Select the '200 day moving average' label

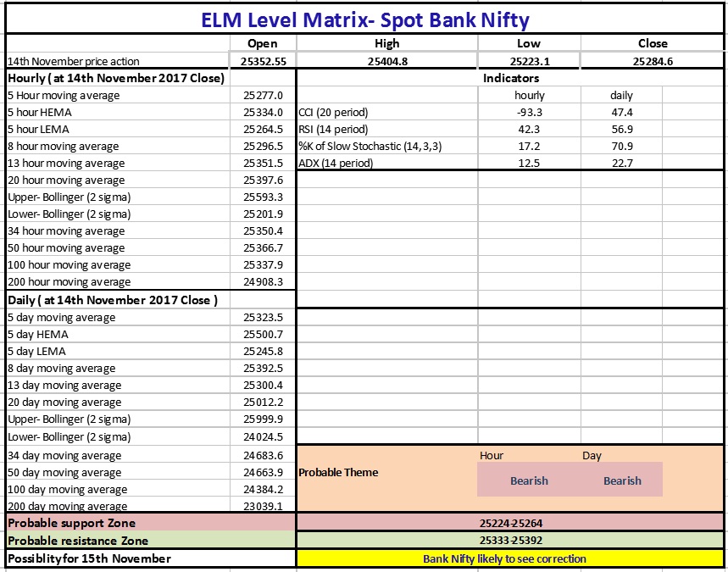(67, 506)
